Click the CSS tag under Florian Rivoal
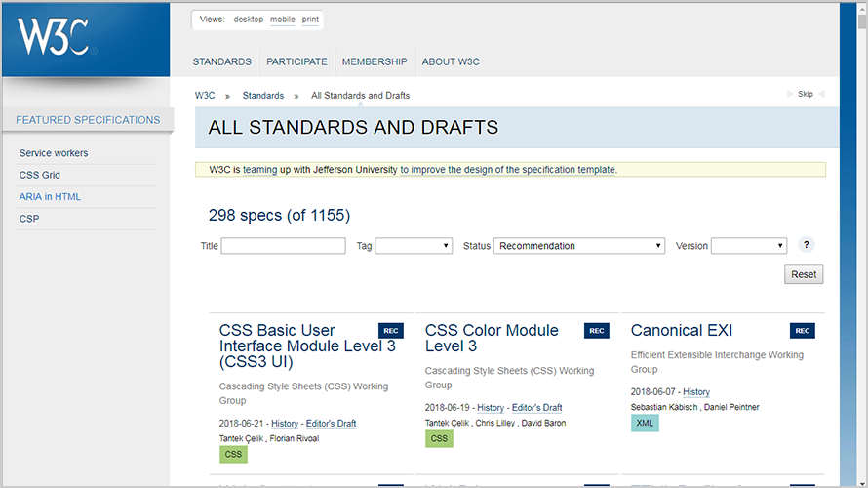The width and height of the screenshot is (868, 488). pyautogui.click(x=233, y=454)
